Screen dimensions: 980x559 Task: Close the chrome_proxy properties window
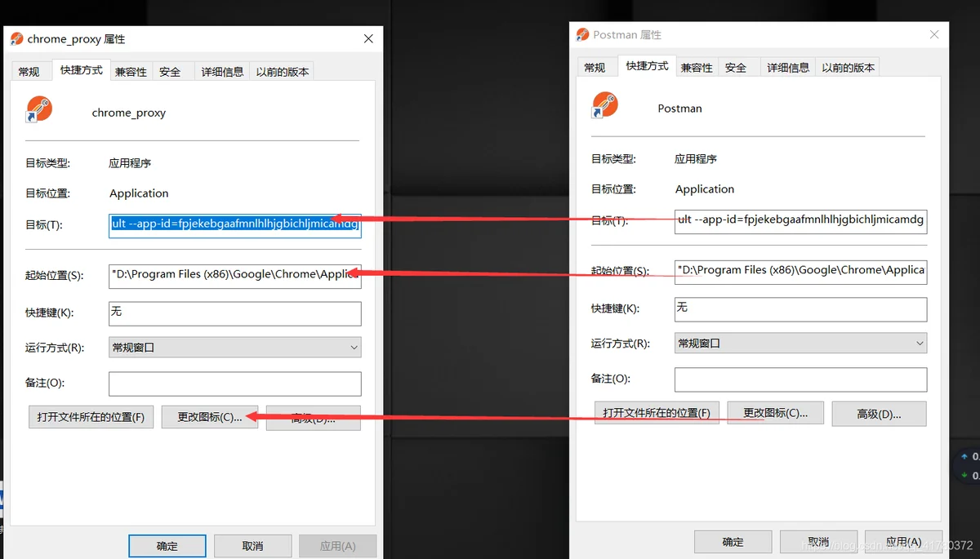click(x=368, y=38)
